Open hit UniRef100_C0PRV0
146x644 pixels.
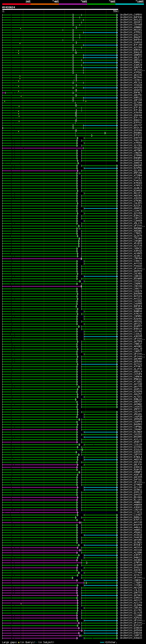point(131,15)
